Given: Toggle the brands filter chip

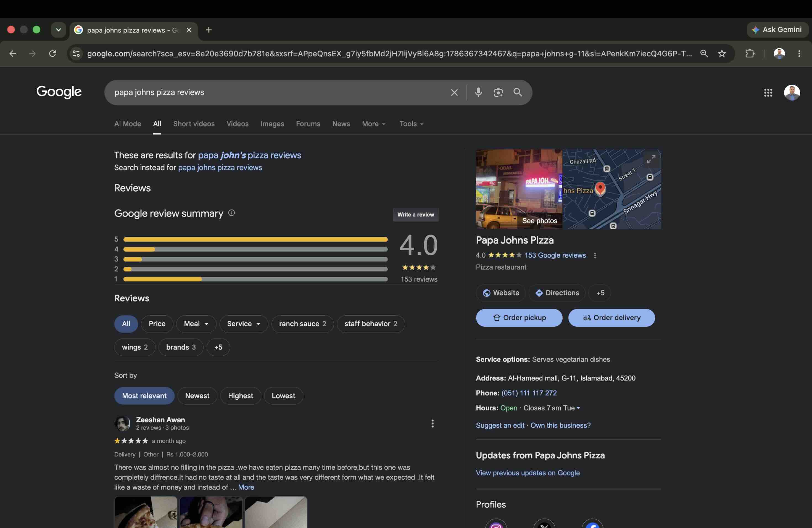Looking at the screenshot, I should (x=181, y=347).
